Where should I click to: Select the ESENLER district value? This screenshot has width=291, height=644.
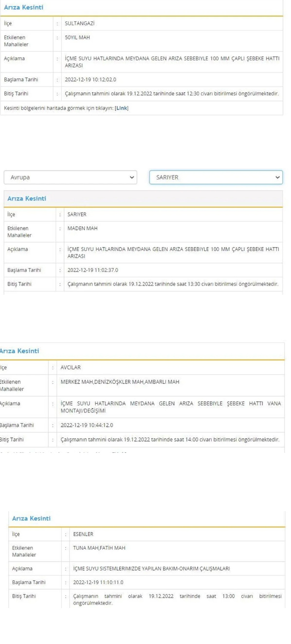pos(83,534)
